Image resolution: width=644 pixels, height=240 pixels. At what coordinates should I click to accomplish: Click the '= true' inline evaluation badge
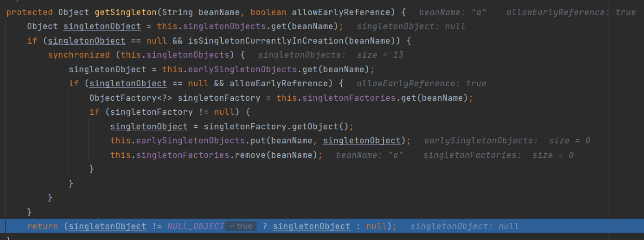click(240, 226)
